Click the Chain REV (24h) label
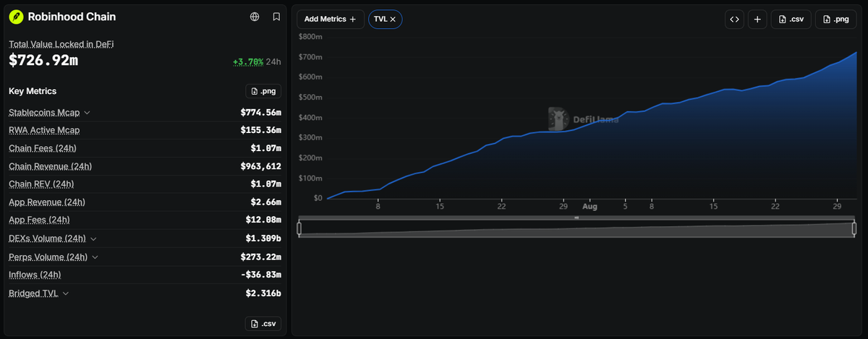 pyautogui.click(x=41, y=184)
